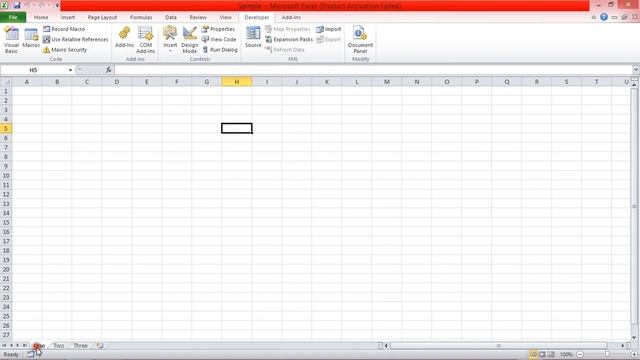Go to last sheet tab arrow
640x360 pixels.
click(24, 346)
